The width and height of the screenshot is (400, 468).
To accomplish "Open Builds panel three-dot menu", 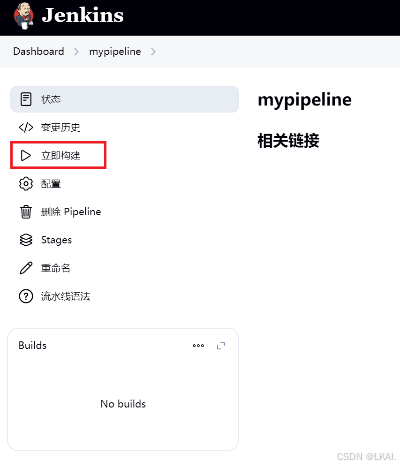I will click(x=198, y=346).
